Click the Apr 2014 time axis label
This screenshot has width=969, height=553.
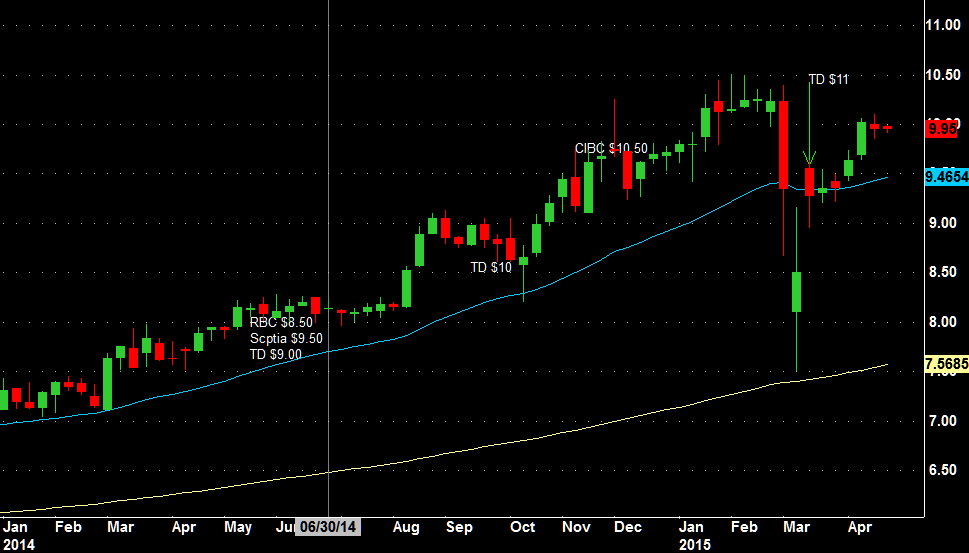pos(184,527)
